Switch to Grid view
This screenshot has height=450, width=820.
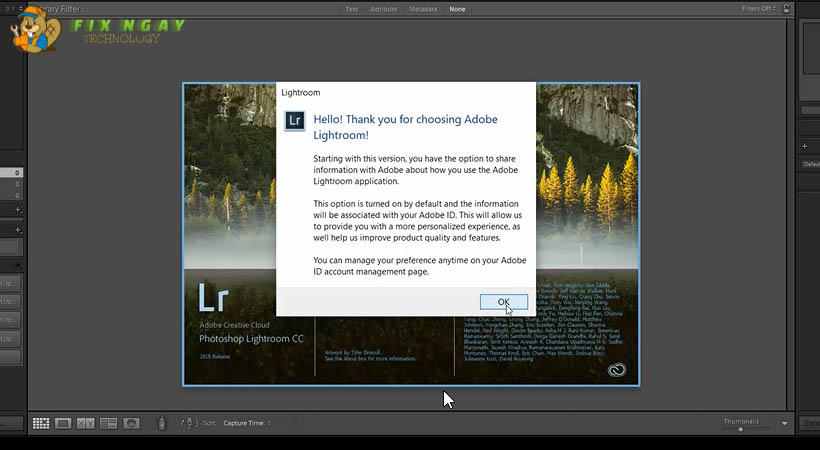pyautogui.click(x=41, y=423)
